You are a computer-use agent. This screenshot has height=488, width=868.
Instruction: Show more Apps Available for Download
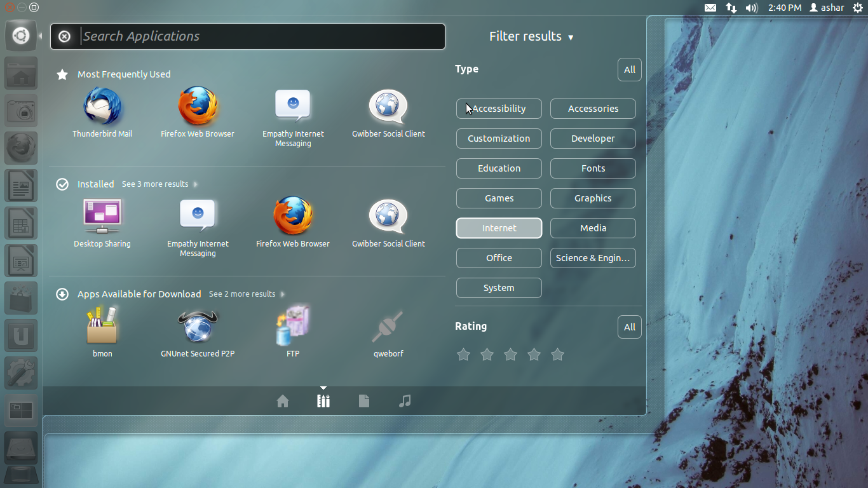coord(241,294)
